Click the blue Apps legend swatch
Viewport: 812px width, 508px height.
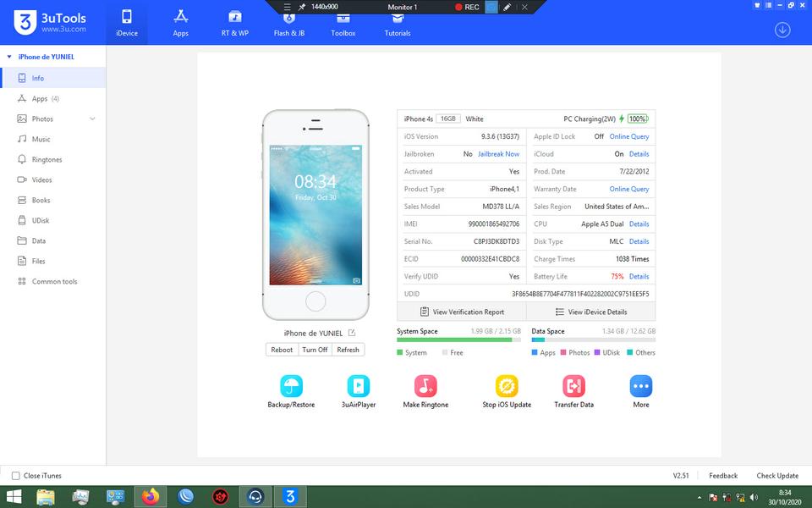click(535, 352)
